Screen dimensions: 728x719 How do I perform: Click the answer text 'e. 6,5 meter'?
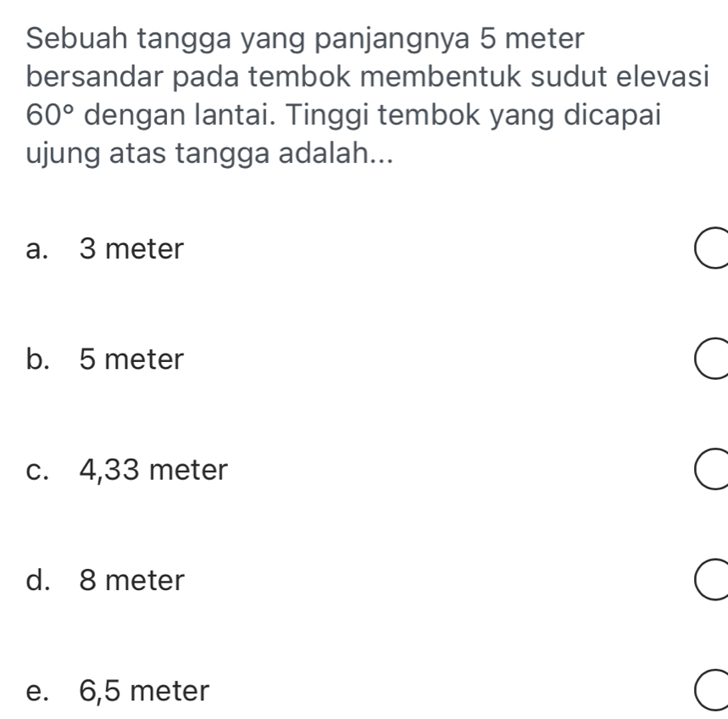pos(117,692)
